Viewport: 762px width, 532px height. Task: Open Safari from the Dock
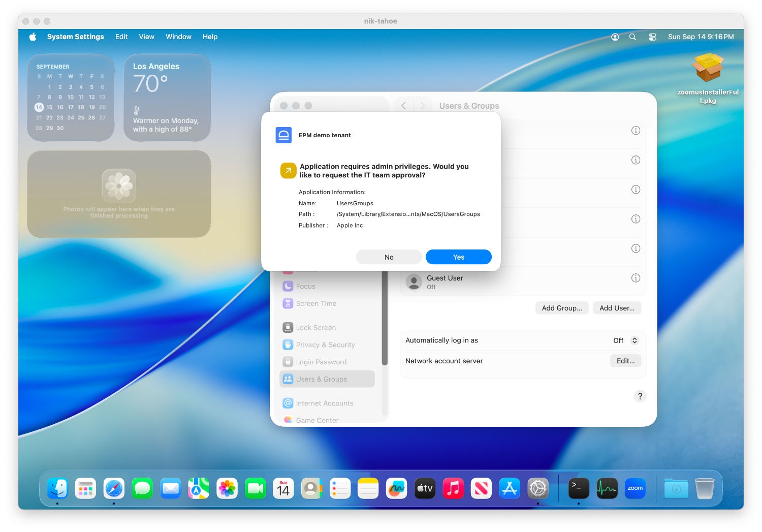tap(114, 489)
